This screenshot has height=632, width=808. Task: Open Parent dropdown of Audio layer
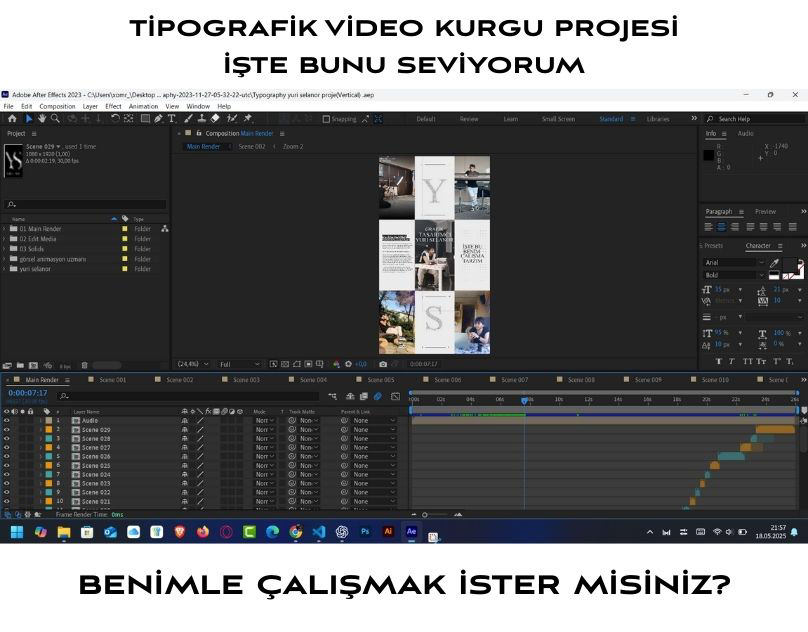coord(374,421)
